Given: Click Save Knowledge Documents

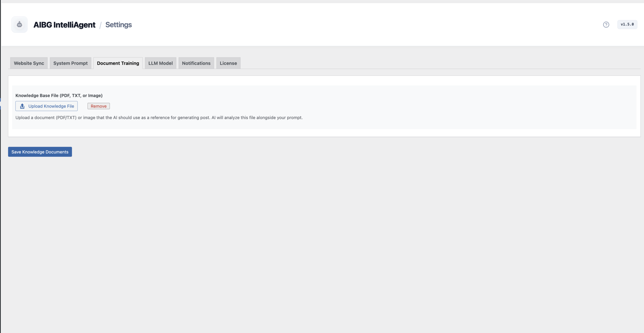Looking at the screenshot, I should click(x=40, y=152).
